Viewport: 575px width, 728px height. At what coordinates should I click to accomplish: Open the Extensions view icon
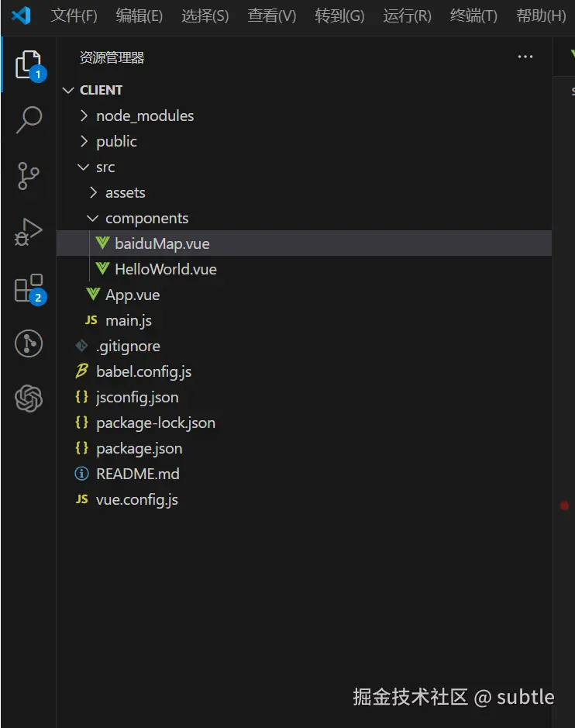tap(29, 288)
